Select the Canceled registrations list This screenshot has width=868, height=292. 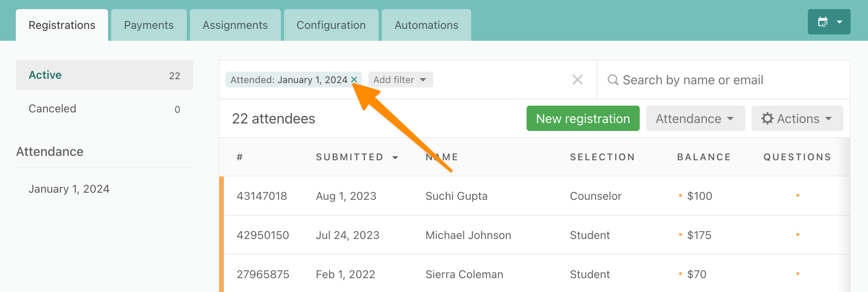pos(104,109)
